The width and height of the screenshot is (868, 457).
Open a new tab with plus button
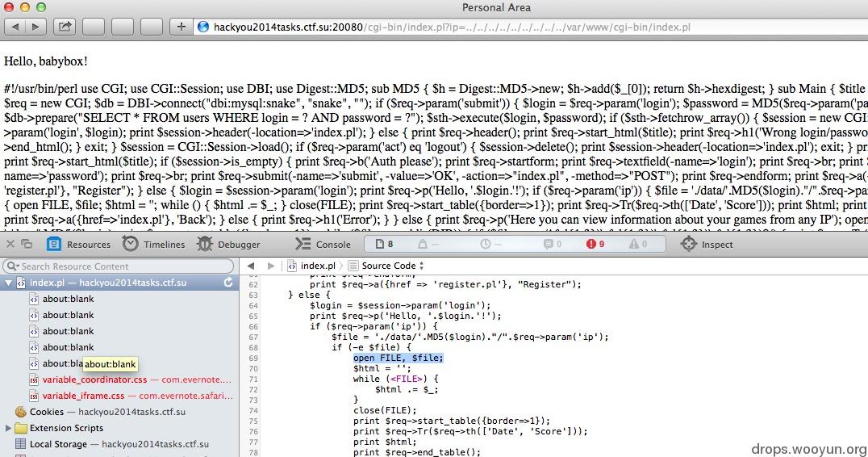(x=181, y=27)
